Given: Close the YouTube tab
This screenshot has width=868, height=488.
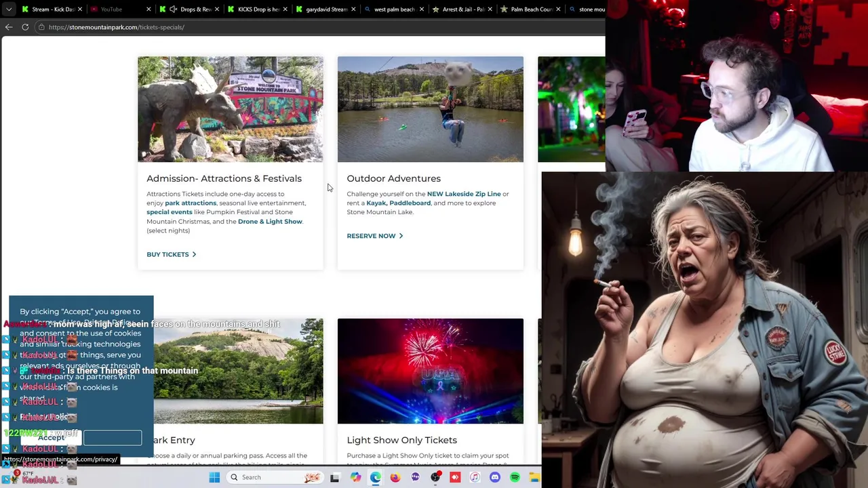Looking at the screenshot, I should (148, 9).
